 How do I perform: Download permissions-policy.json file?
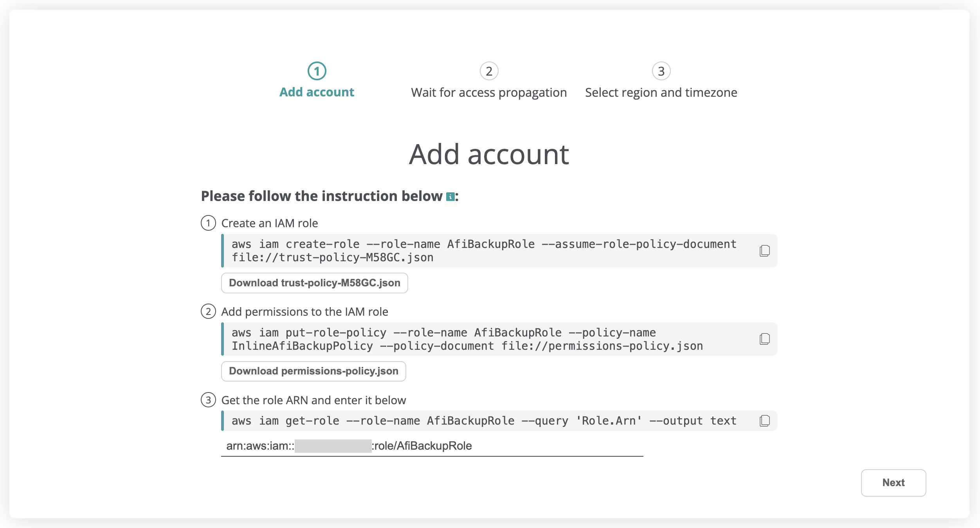pyautogui.click(x=313, y=371)
